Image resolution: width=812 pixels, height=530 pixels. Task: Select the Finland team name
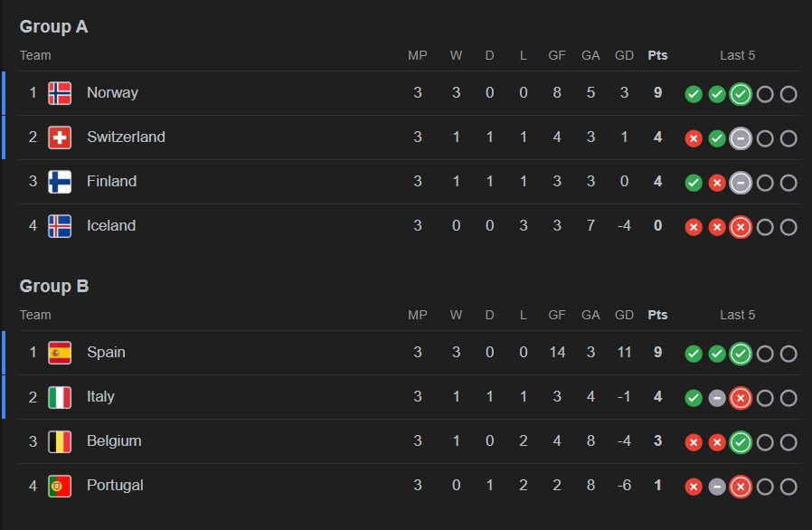(x=111, y=181)
